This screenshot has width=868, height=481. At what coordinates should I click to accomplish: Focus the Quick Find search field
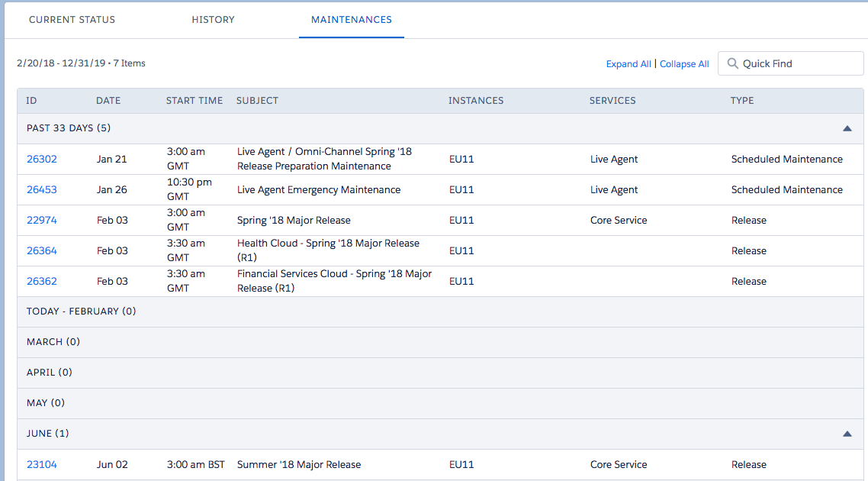coord(790,63)
